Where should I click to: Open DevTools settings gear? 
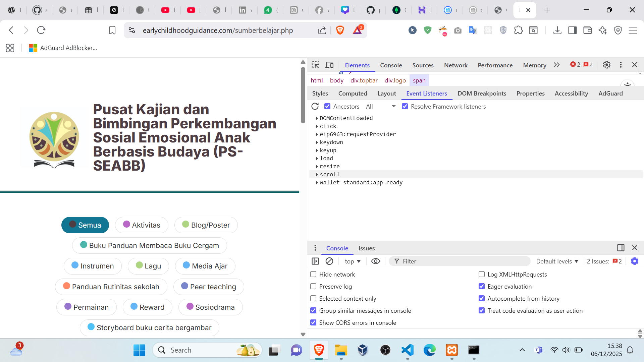(606, 65)
